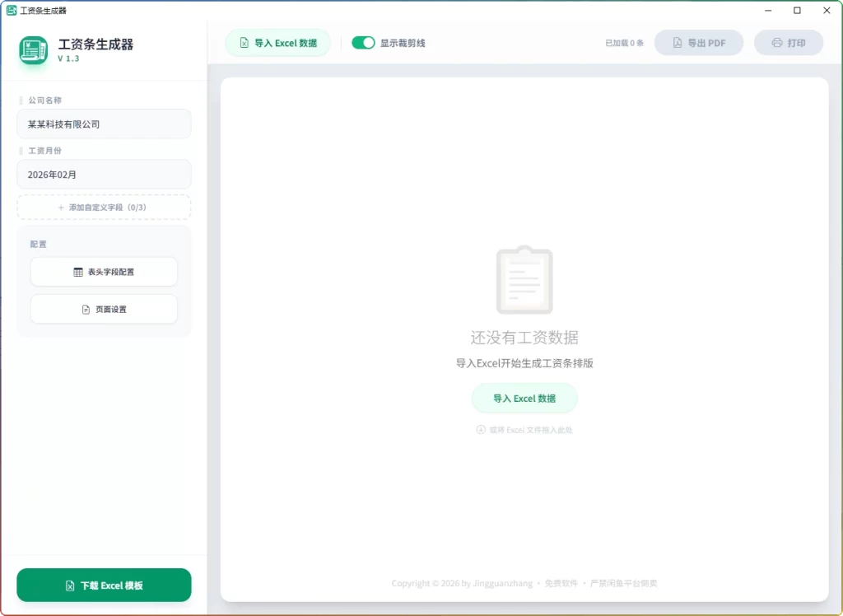
Task: Click the download icon on 下载 Excel 模板
Action: (68, 585)
